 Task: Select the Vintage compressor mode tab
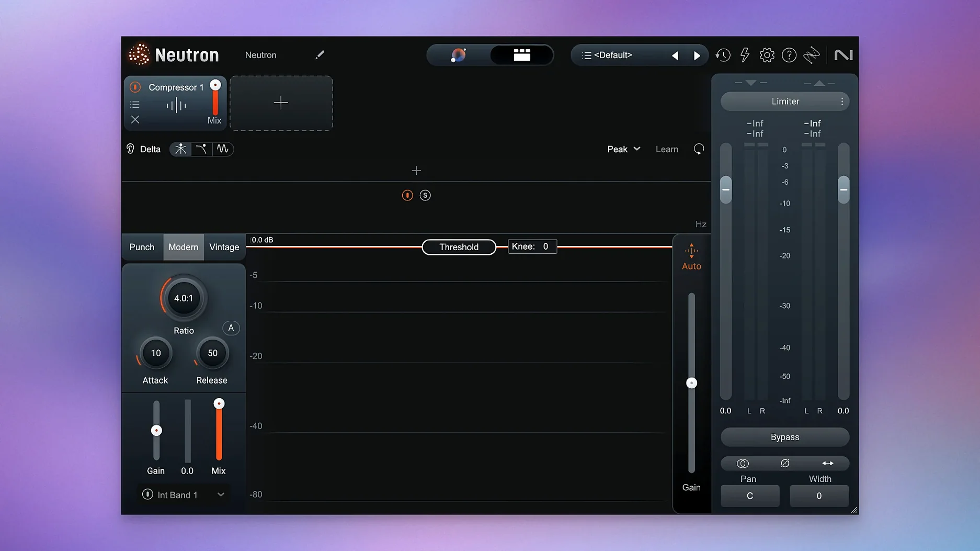224,247
